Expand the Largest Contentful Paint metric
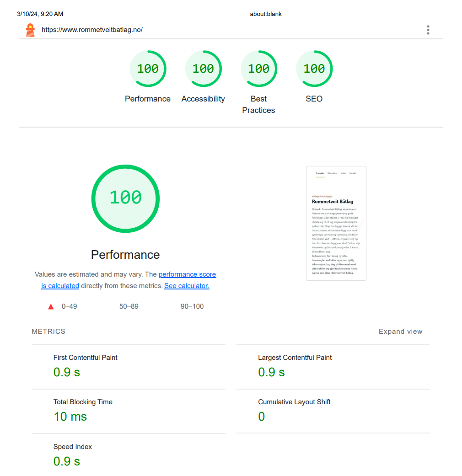 pyautogui.click(x=333, y=367)
